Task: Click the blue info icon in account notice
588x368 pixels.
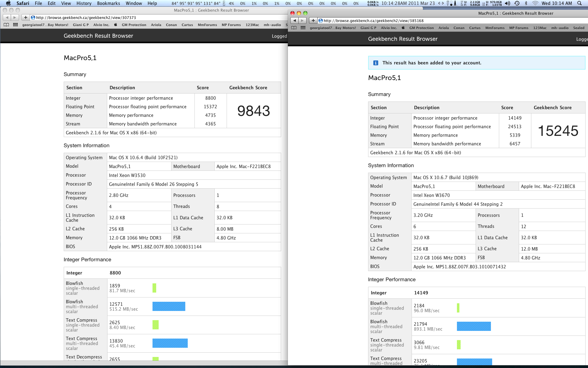Action: (376, 63)
